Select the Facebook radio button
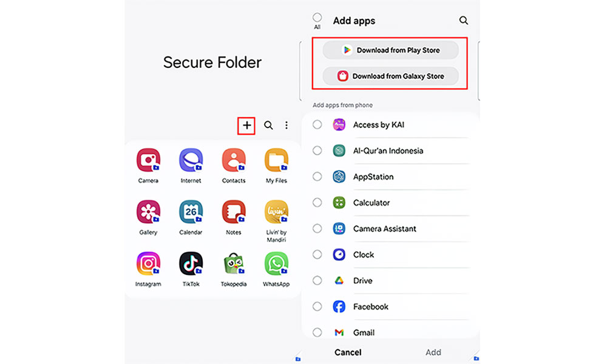The image size is (607, 364). click(317, 306)
